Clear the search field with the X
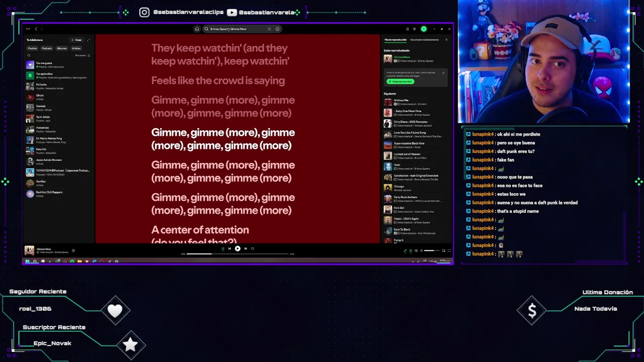This screenshot has height=362, width=644. pyautogui.click(x=269, y=29)
